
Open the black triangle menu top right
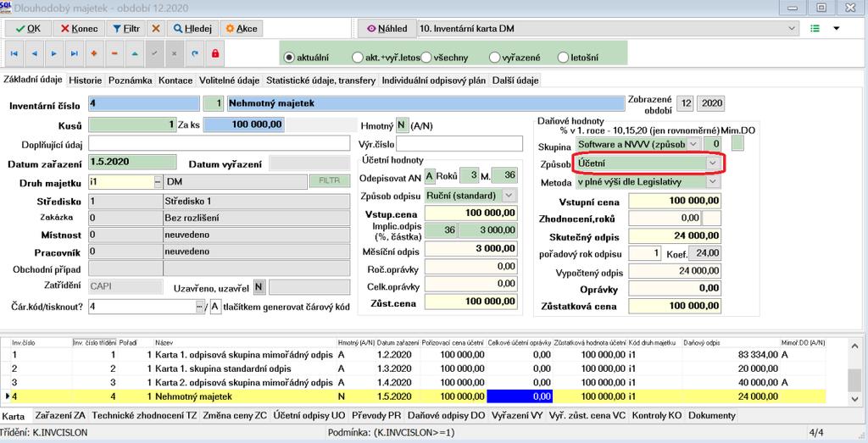pos(837,28)
